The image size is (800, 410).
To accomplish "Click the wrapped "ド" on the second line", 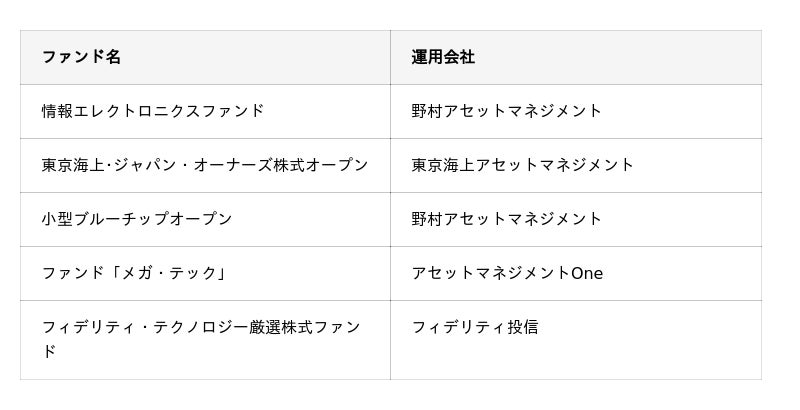I will [x=49, y=352].
